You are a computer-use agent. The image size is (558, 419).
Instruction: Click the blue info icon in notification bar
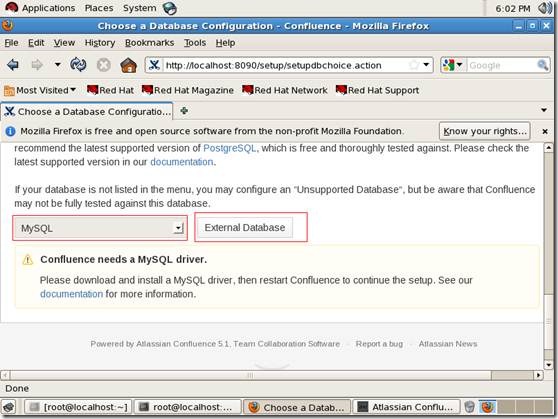(10, 131)
